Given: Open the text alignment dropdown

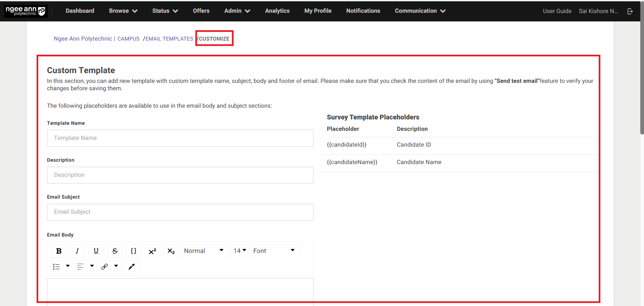Looking at the screenshot, I should point(86,266).
